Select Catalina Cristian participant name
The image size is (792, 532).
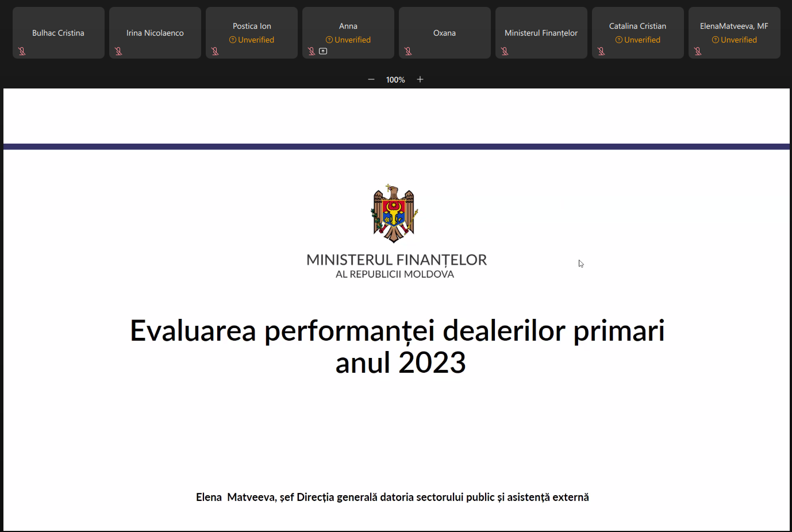pyautogui.click(x=637, y=26)
